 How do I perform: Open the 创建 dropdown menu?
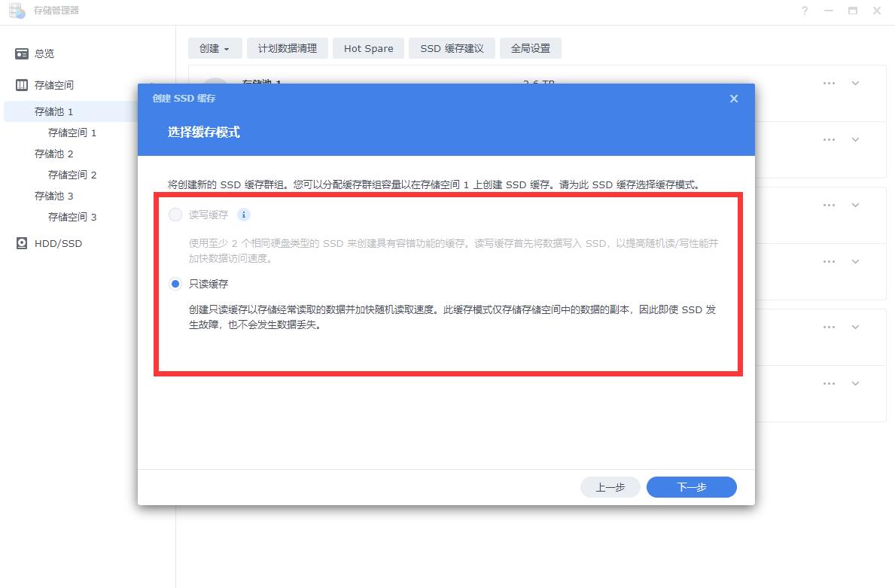[215, 47]
